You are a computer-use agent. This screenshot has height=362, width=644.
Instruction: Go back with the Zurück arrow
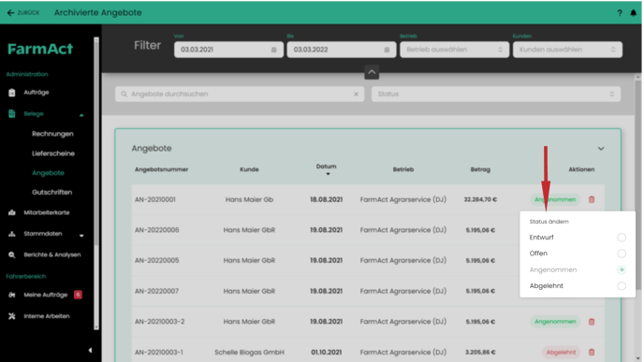[x=23, y=13]
